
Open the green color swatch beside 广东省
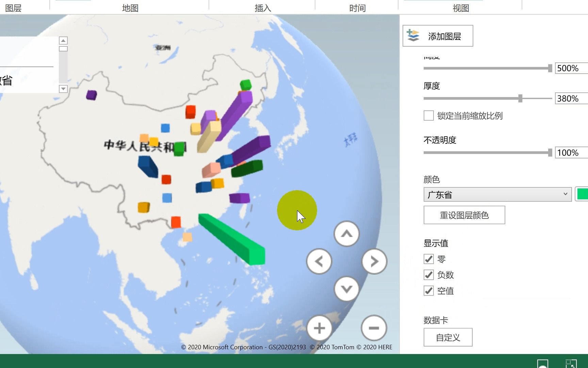coord(582,194)
